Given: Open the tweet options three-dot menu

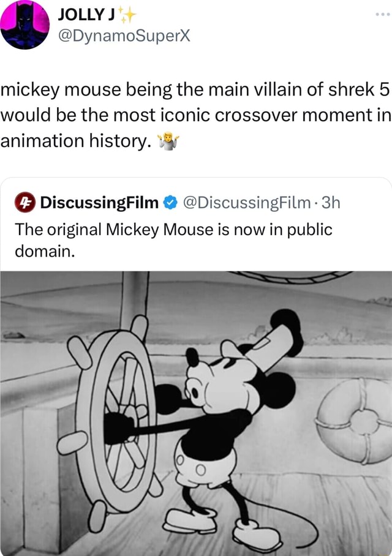Looking at the screenshot, I should tap(384, 15).
